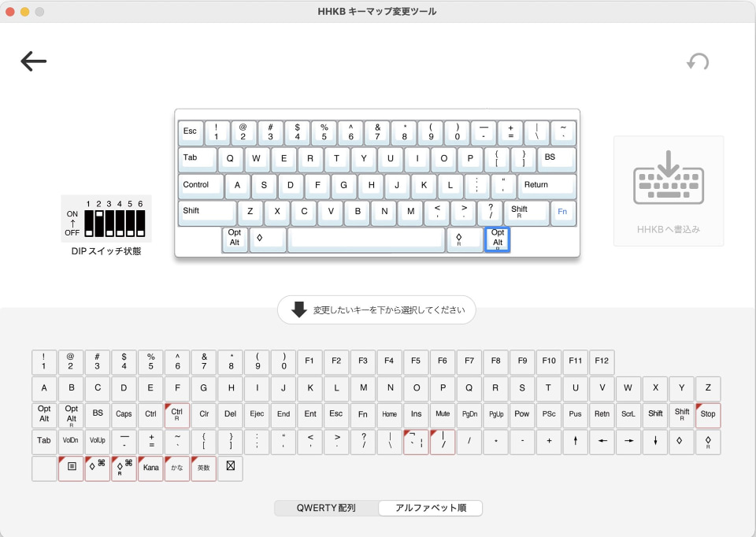Screen dimensions: 756x537
Task: Pick the Pus key in the palette
Action: (x=575, y=415)
